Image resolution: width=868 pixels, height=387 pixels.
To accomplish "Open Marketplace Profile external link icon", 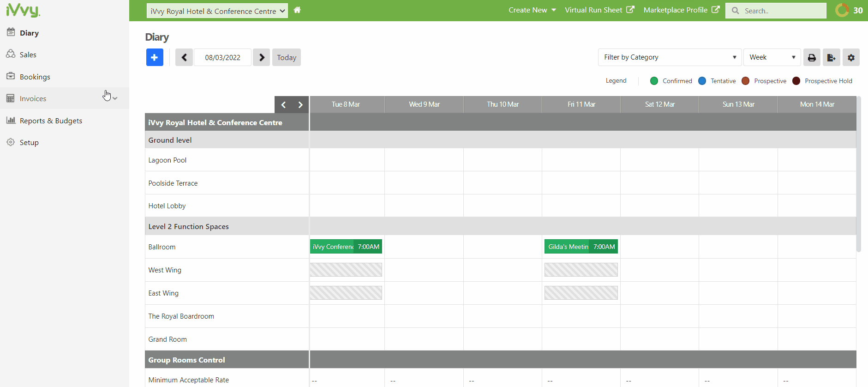I will click(x=716, y=10).
